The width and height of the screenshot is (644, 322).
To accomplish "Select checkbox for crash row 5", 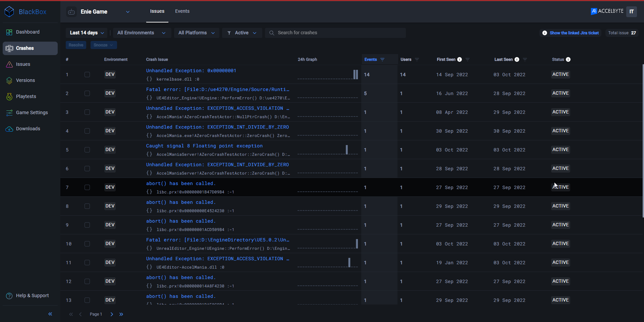I will tap(87, 150).
